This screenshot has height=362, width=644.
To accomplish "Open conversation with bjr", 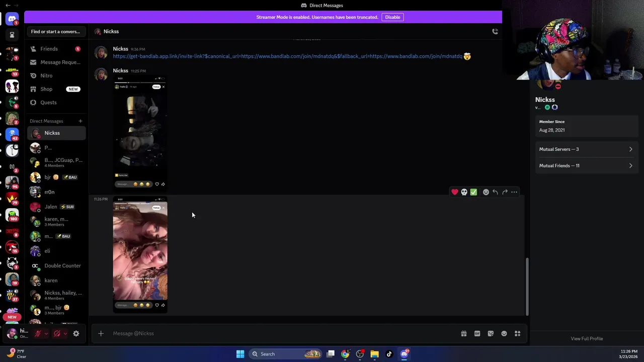I will [56, 177].
